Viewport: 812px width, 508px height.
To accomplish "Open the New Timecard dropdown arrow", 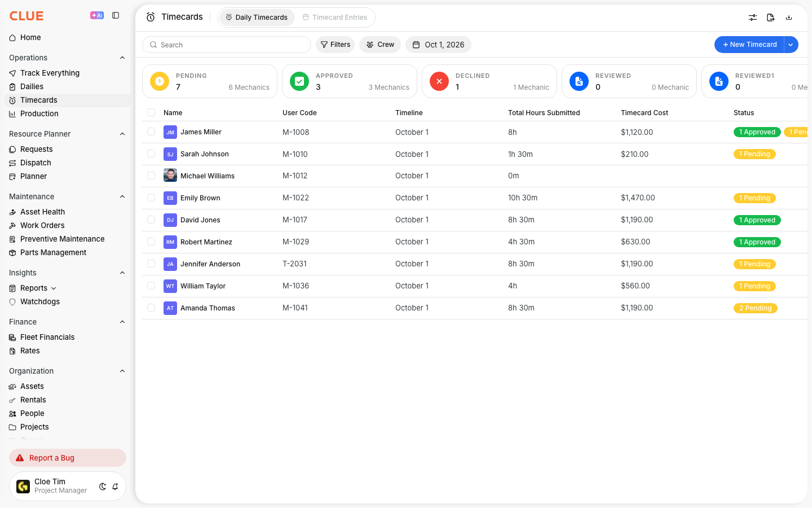I will point(791,45).
